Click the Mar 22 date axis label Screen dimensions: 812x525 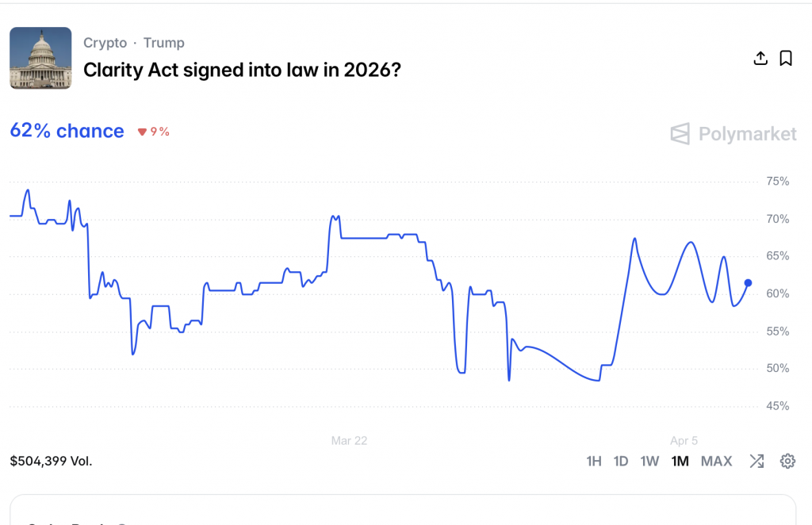tap(349, 440)
